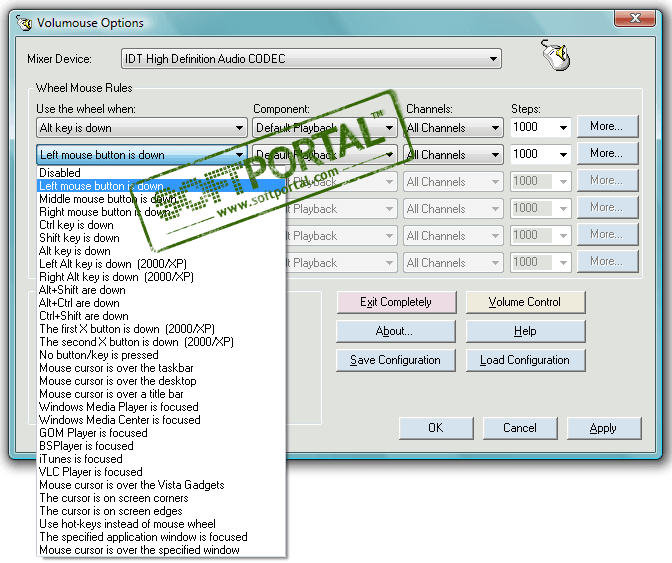The height and width of the screenshot is (563, 672).
Task: Click the Exit Completely button
Action: 396,302
